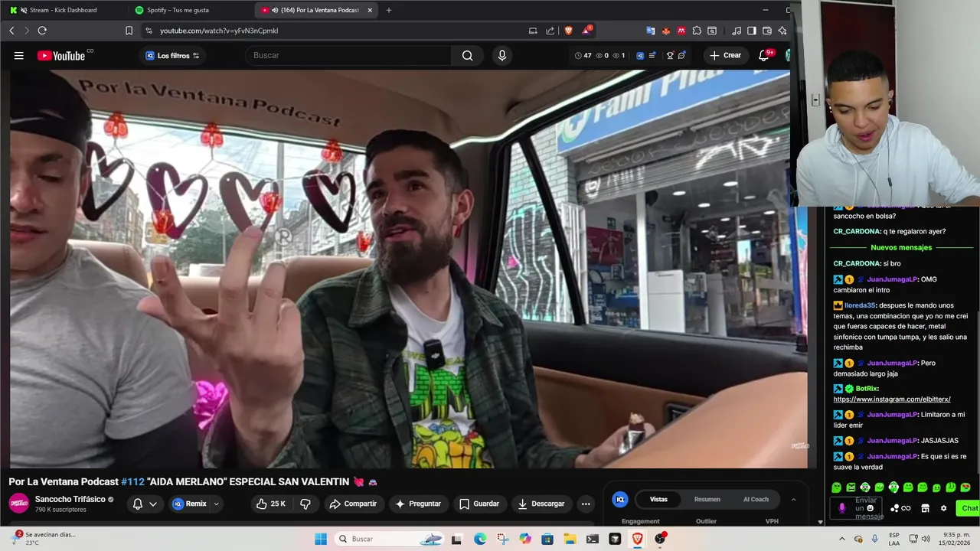Switch to the Resumen tab
Screen dimensions: 980x551
(x=707, y=499)
